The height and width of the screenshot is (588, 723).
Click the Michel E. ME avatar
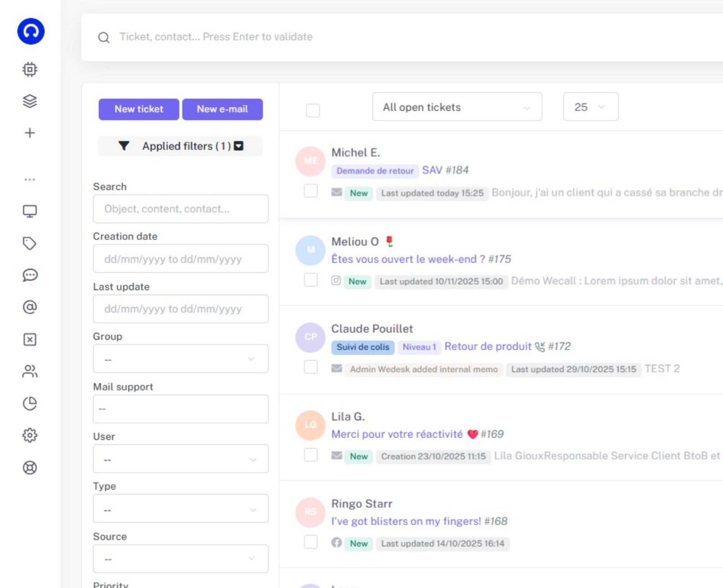[x=310, y=161]
